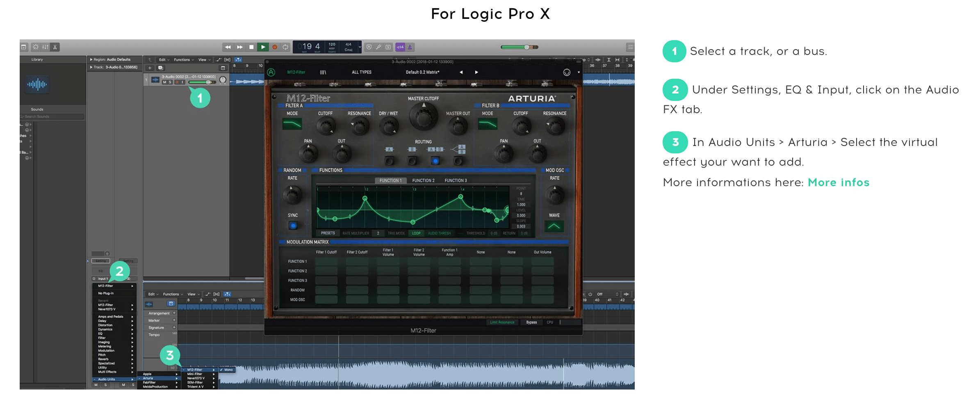Toggle the Cycle loop button in transport
This screenshot has width=980, height=401.
(x=285, y=47)
